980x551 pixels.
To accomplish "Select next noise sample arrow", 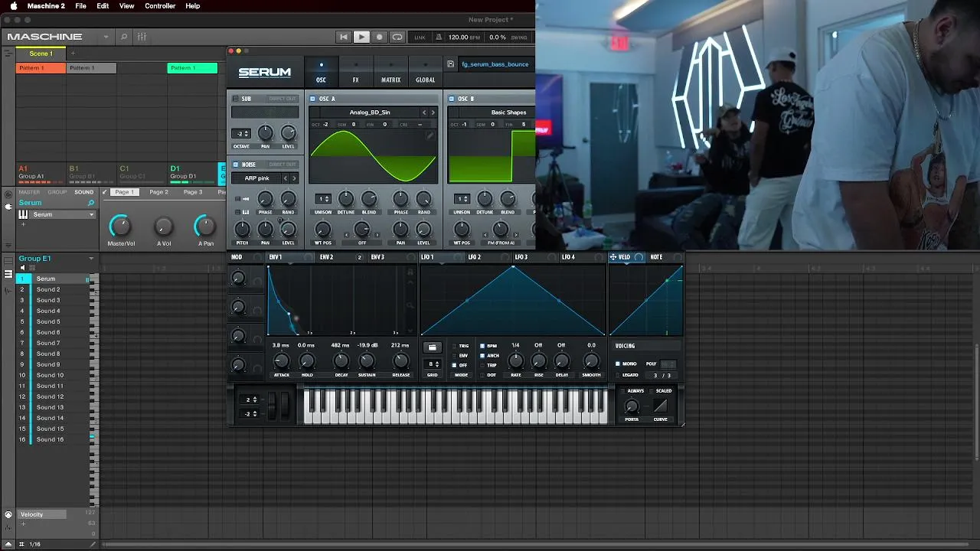I will [294, 178].
